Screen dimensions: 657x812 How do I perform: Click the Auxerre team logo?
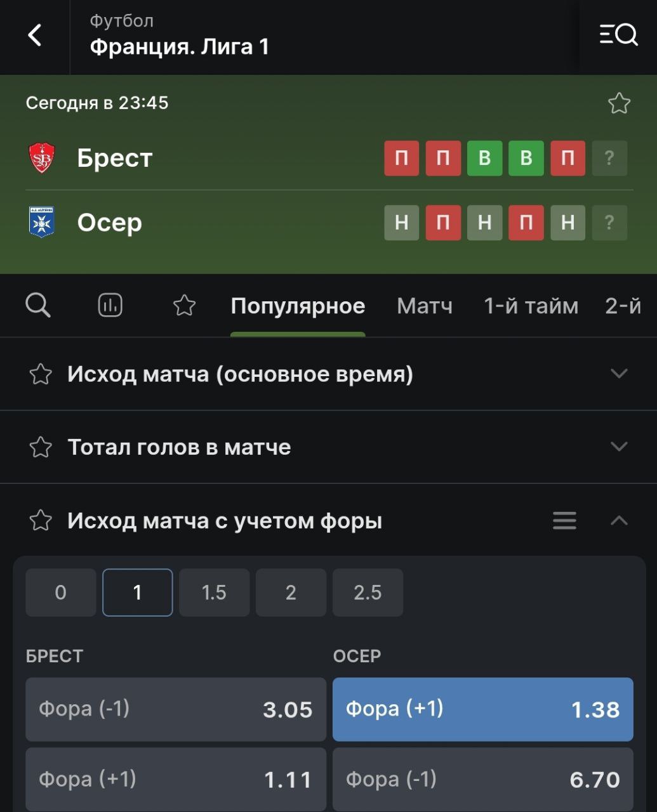(x=42, y=222)
